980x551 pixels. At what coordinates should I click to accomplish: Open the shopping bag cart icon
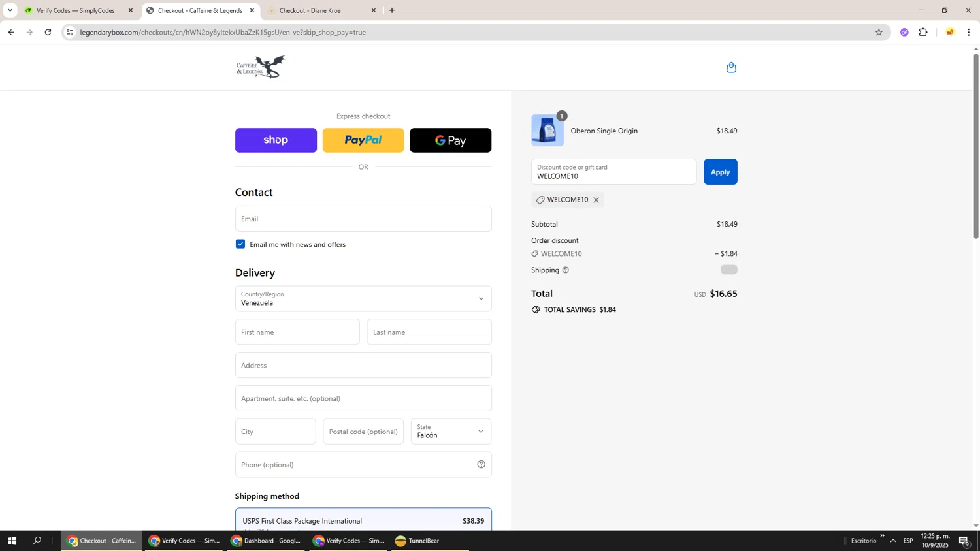click(731, 67)
